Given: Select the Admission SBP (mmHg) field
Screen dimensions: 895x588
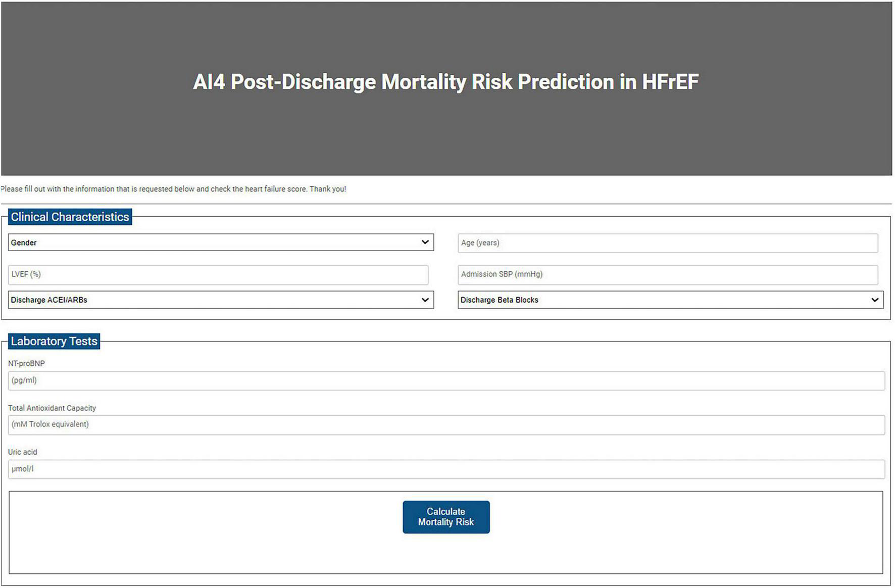Looking at the screenshot, I should click(667, 274).
